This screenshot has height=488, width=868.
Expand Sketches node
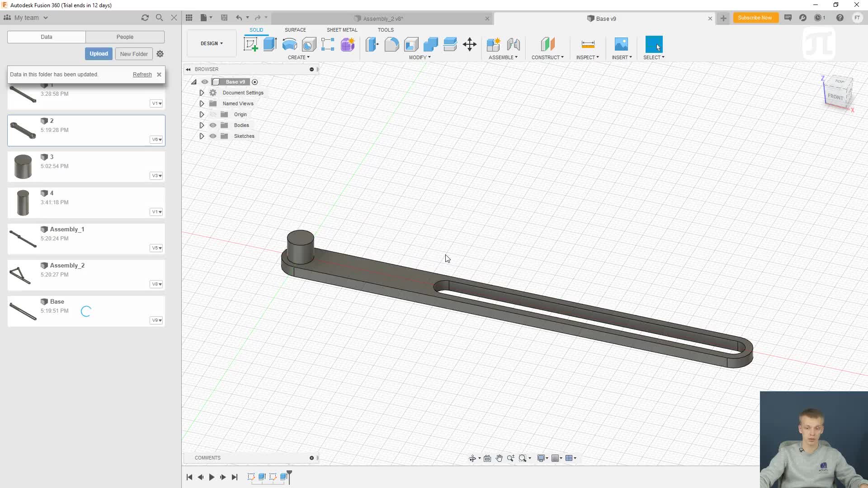coord(202,136)
